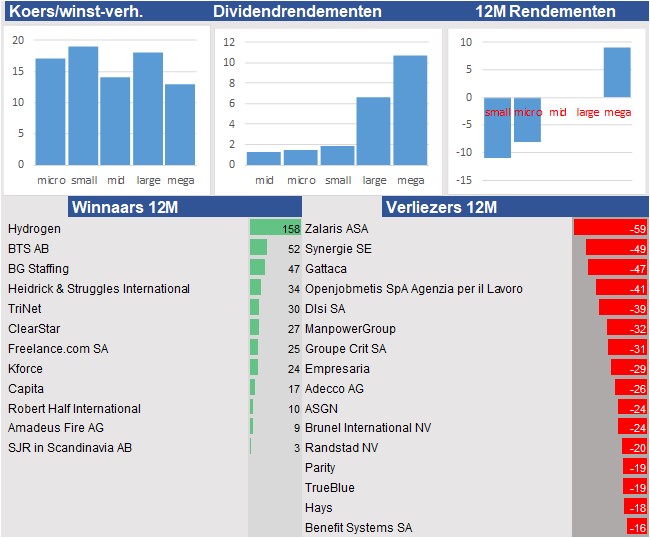
Task: Click the mega bar in Dividendrendementen chart
Action: point(410,110)
